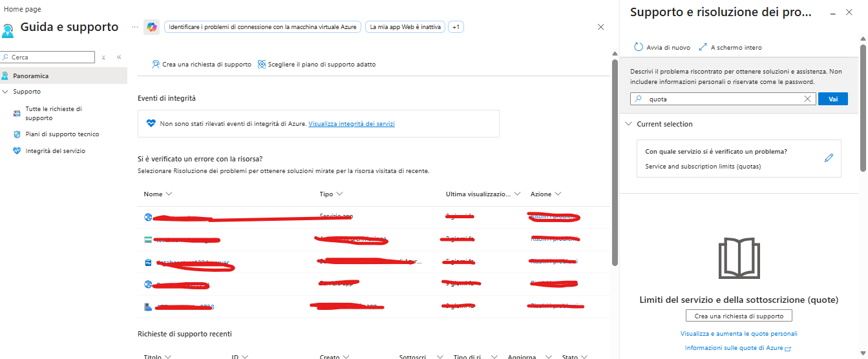This screenshot has width=868, height=359.
Task: Close the Guida e supporto blade
Action: [601, 27]
